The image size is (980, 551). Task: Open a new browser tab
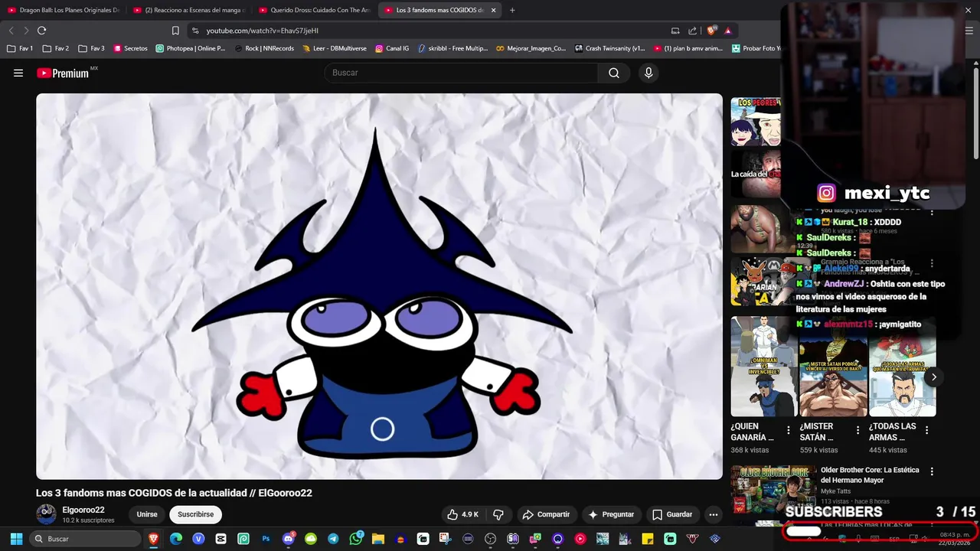coord(512,10)
